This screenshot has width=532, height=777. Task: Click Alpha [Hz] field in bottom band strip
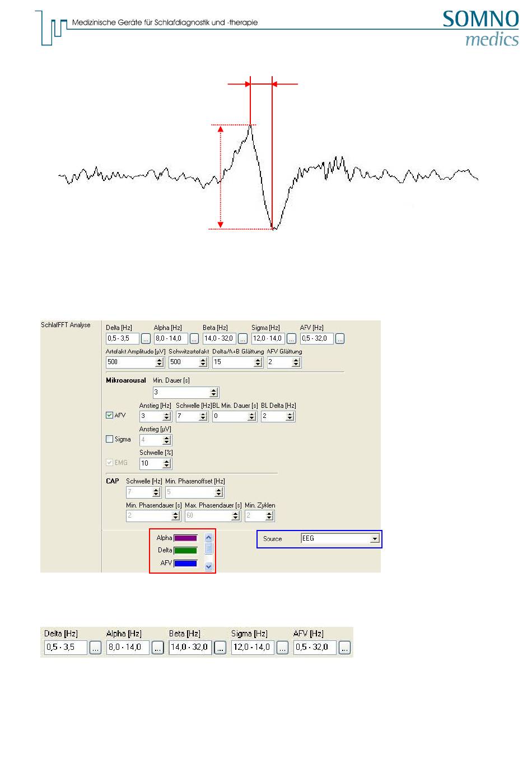[x=128, y=648]
